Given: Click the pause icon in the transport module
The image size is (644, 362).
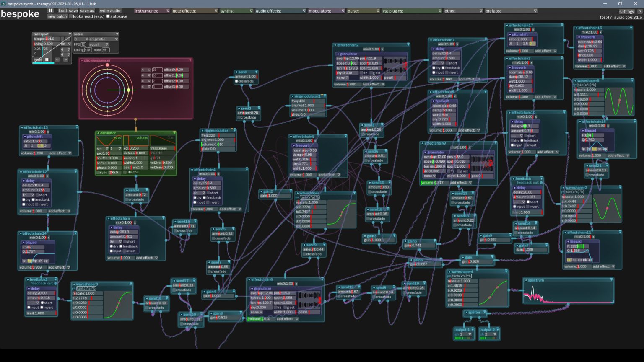Looking at the screenshot, I should (x=47, y=59).
